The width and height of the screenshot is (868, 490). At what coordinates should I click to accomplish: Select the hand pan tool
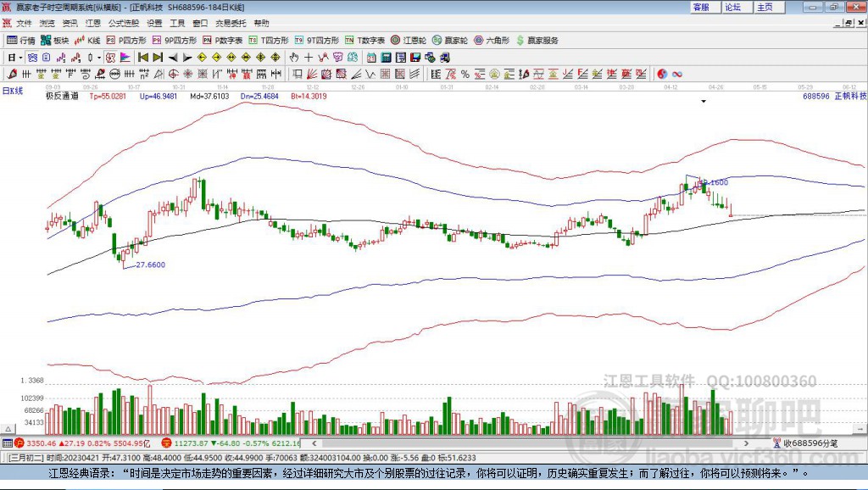point(293,57)
